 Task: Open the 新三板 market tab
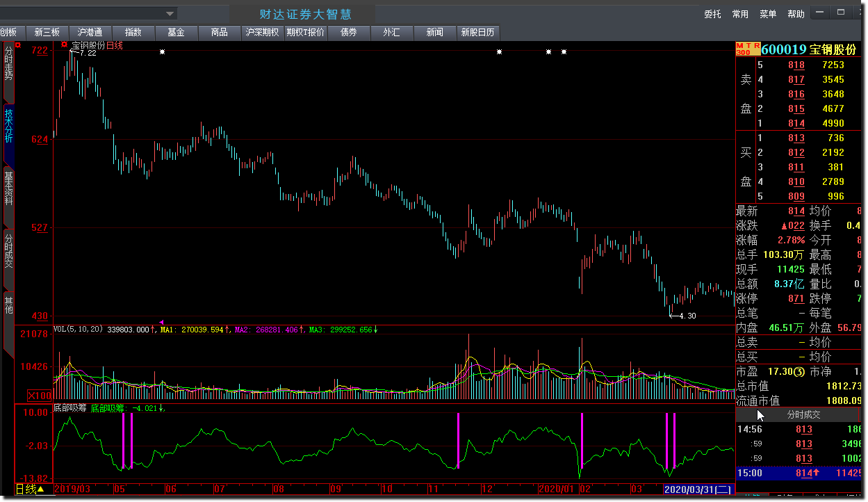coord(47,32)
